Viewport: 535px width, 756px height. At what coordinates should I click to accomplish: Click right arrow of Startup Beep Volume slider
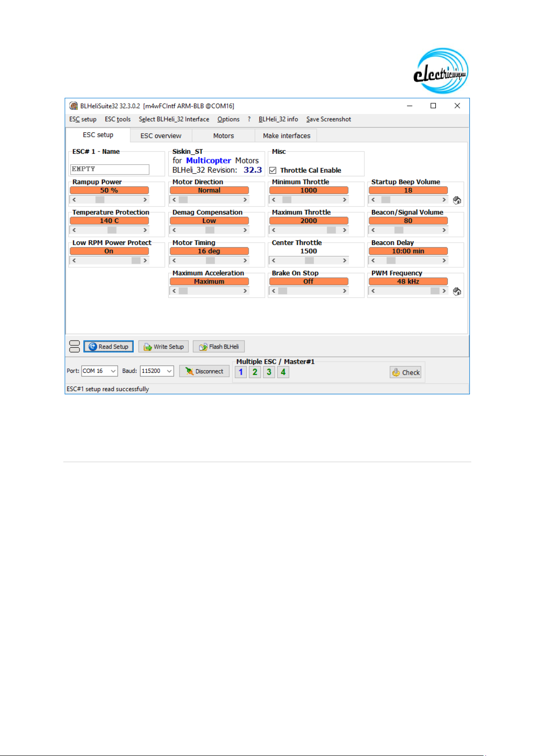click(x=444, y=200)
